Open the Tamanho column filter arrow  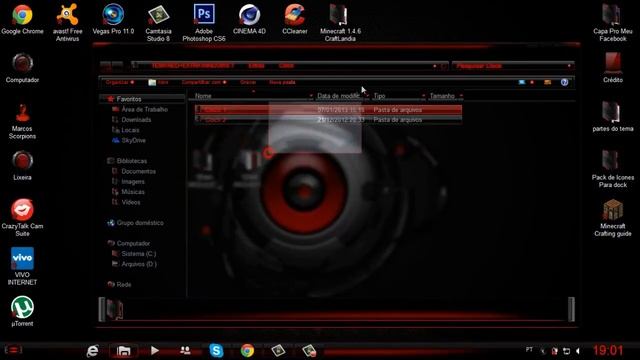pos(461,96)
